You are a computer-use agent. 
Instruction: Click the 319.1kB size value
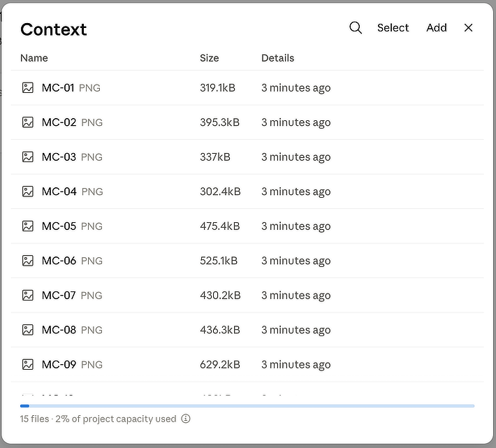pos(218,87)
